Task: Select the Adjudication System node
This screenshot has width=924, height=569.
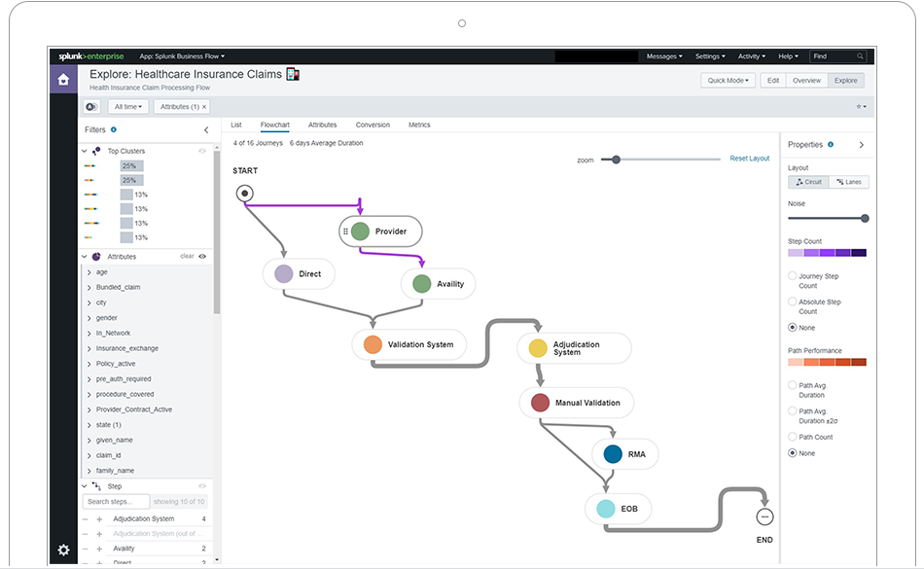Action: tap(574, 348)
